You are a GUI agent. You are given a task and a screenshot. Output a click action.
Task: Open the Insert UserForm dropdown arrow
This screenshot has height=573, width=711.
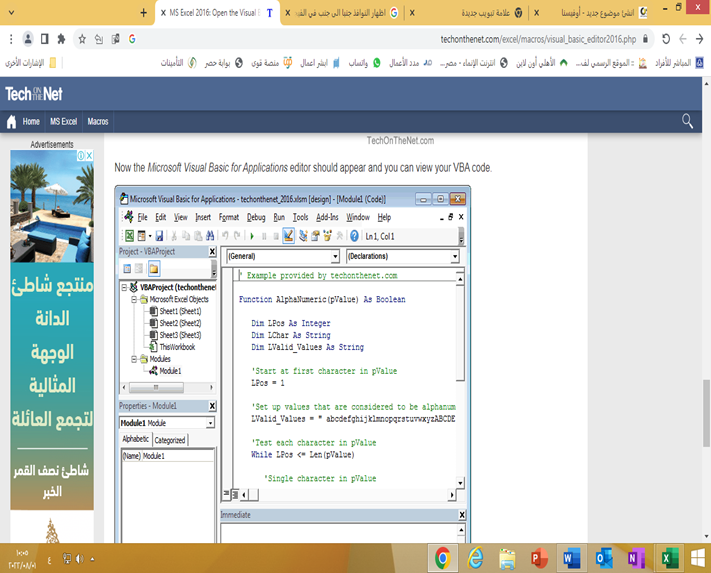(150, 236)
